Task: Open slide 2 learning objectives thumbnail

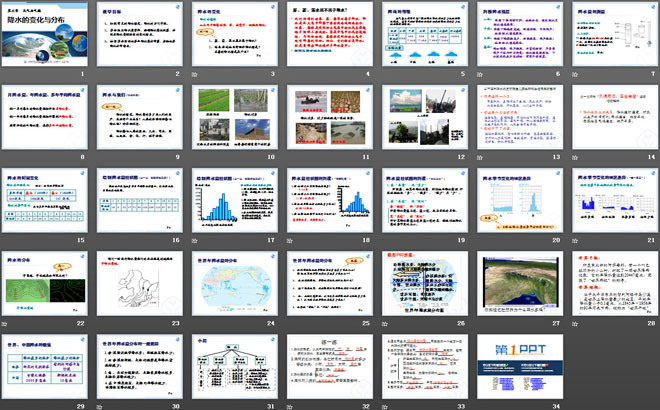Action: tap(139, 36)
